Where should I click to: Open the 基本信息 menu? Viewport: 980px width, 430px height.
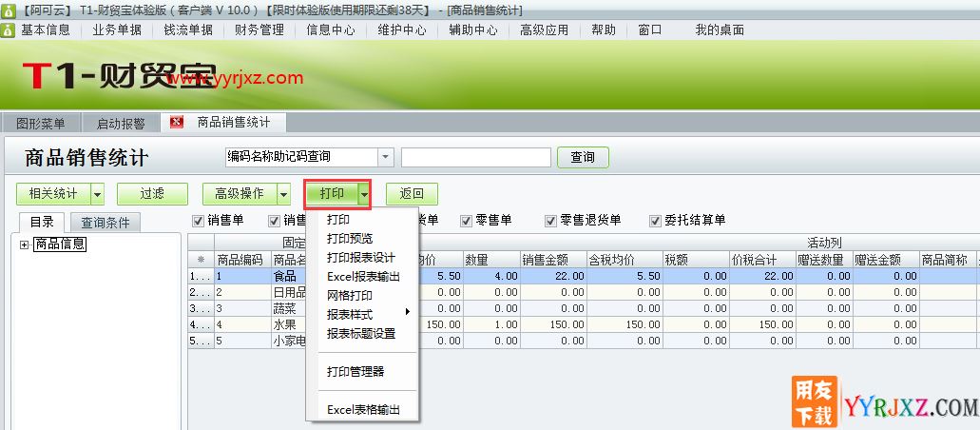[x=46, y=30]
